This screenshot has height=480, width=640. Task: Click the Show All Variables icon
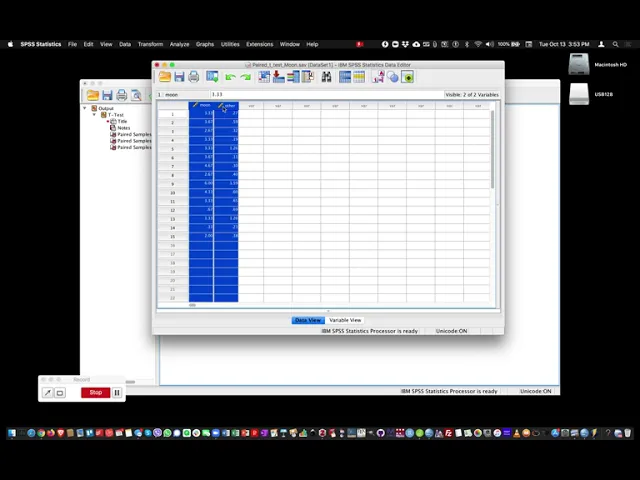point(407,77)
